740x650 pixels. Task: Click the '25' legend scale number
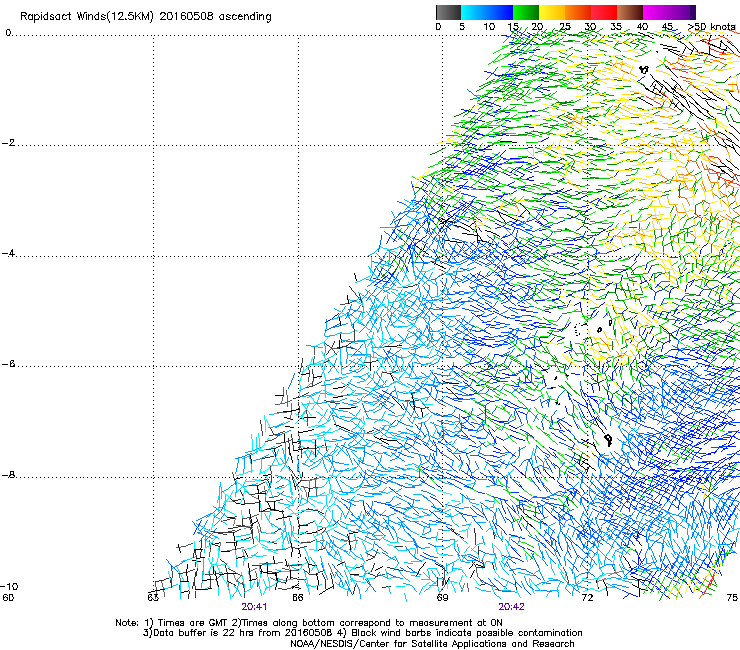565,26
